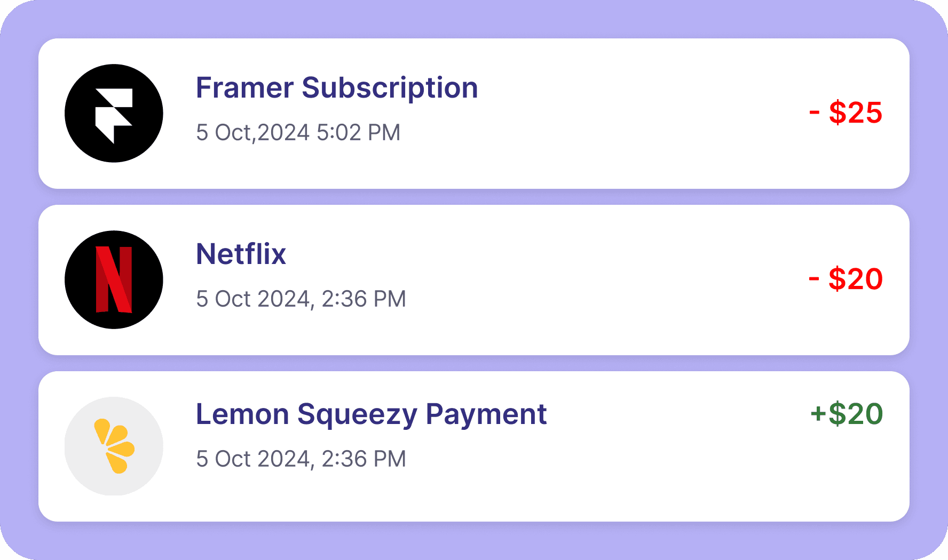Select the Netflix transaction title

coord(241,254)
